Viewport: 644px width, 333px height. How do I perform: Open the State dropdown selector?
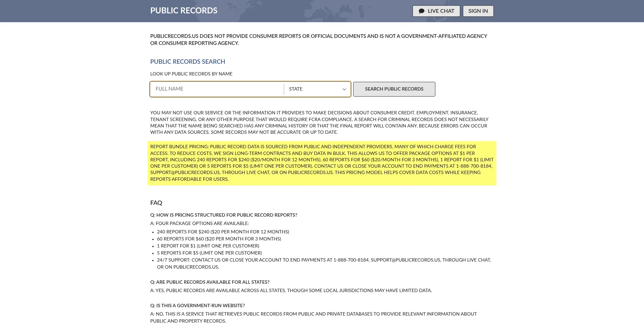[317, 89]
